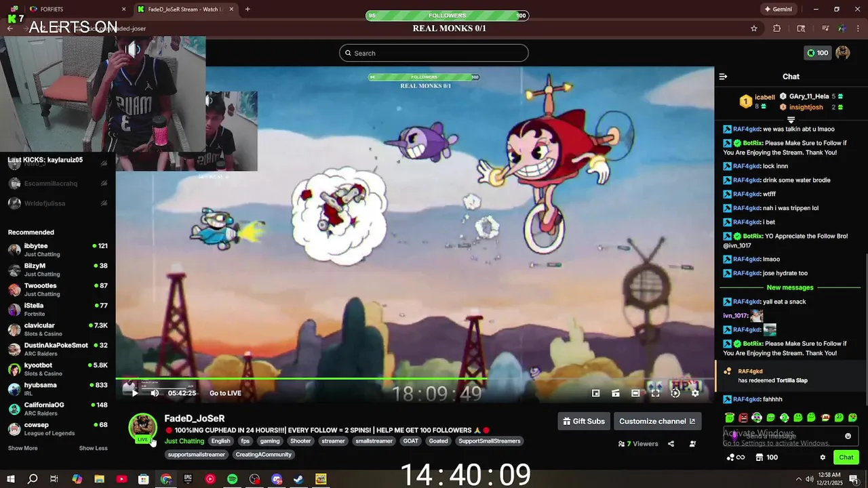This screenshot has height=488, width=868.
Task: Open browser extensions puzzle icon
Action: 777,28
